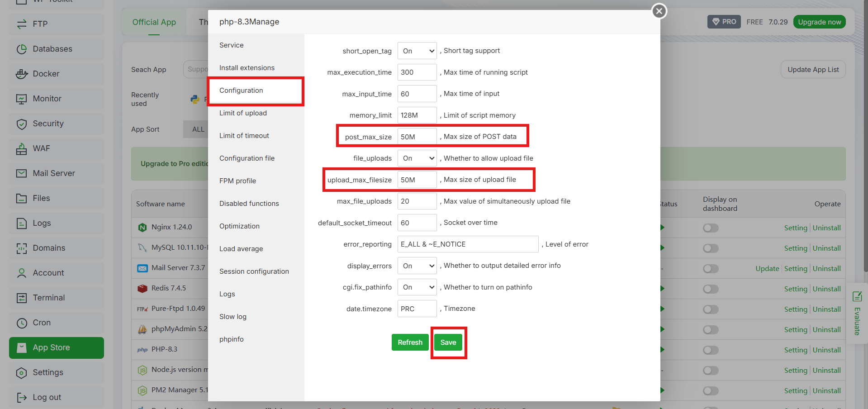The height and width of the screenshot is (409, 868).
Task: Click the error_reporting input field
Action: pyautogui.click(x=468, y=244)
